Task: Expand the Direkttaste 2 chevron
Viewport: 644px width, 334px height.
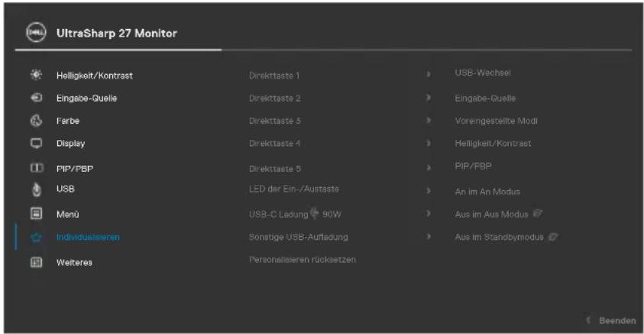Action: click(429, 97)
